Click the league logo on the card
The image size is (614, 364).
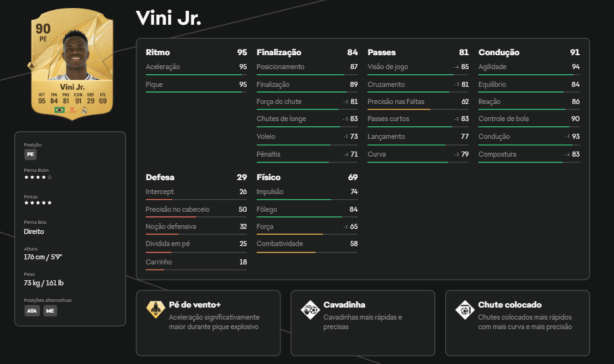(72, 110)
